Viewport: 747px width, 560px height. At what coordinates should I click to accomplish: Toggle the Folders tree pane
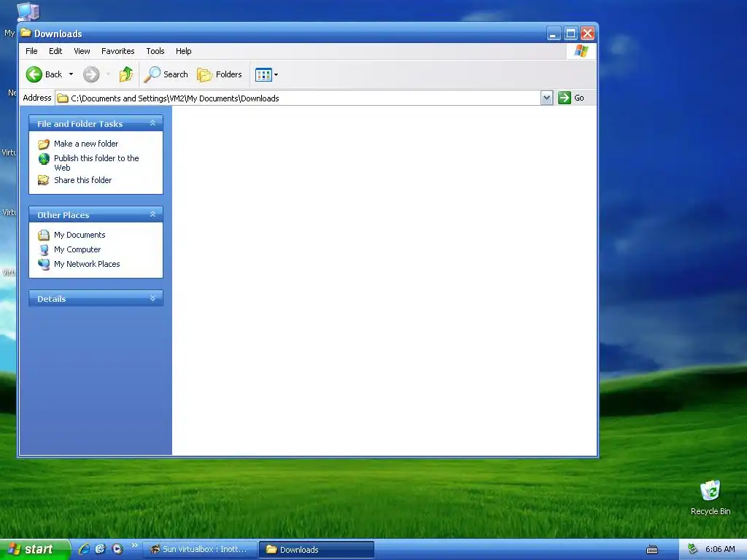click(x=220, y=74)
